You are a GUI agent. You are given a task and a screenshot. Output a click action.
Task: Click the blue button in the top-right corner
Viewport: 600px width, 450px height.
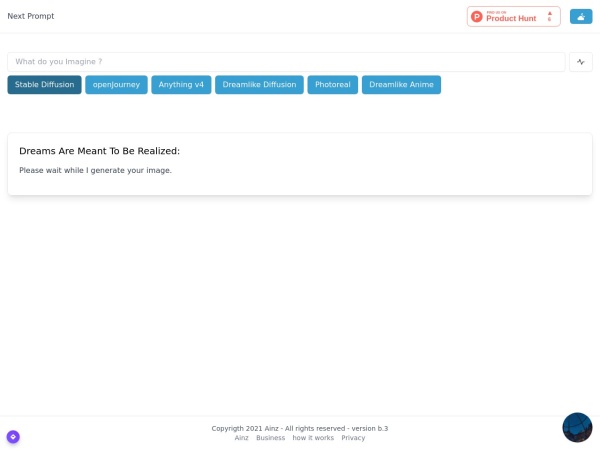coord(580,16)
